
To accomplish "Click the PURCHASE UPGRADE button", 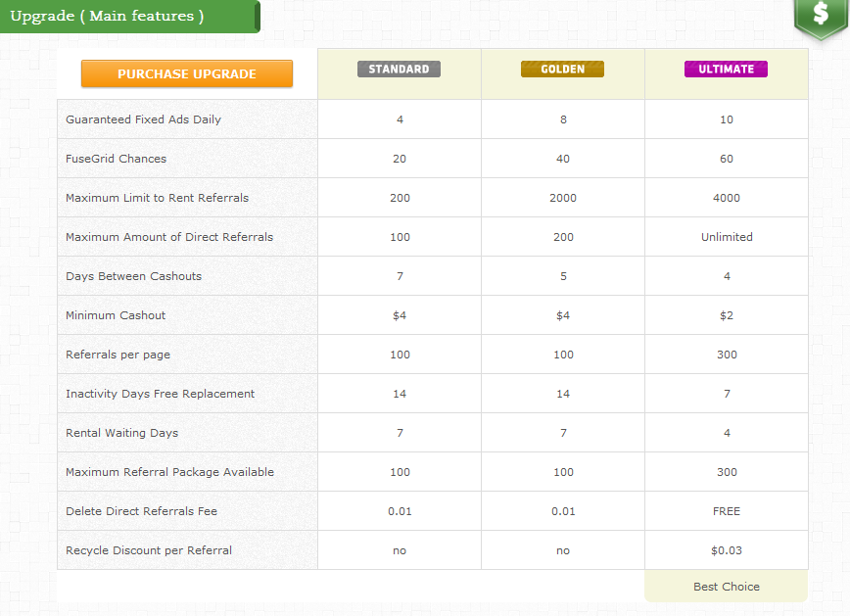I will point(187,73).
